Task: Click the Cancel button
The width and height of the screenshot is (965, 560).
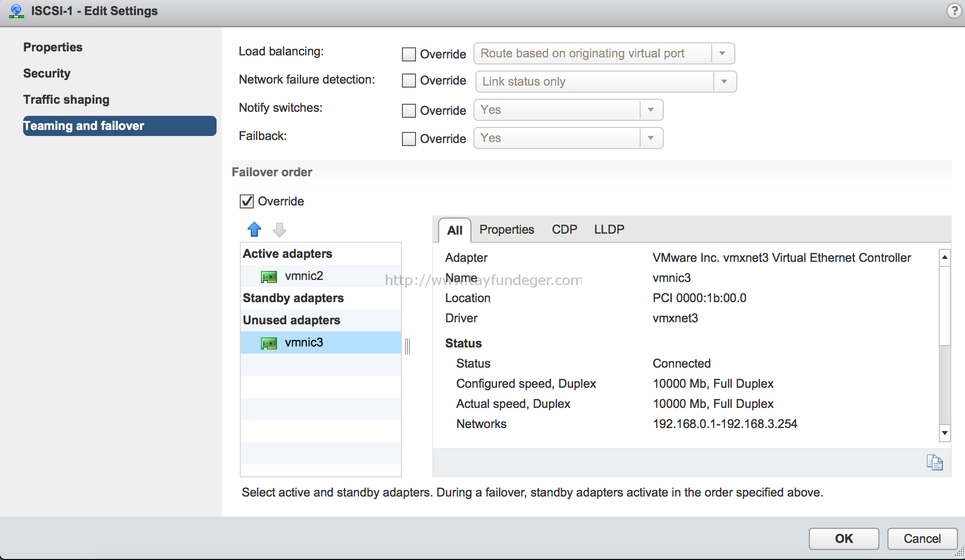Action: coord(922,539)
